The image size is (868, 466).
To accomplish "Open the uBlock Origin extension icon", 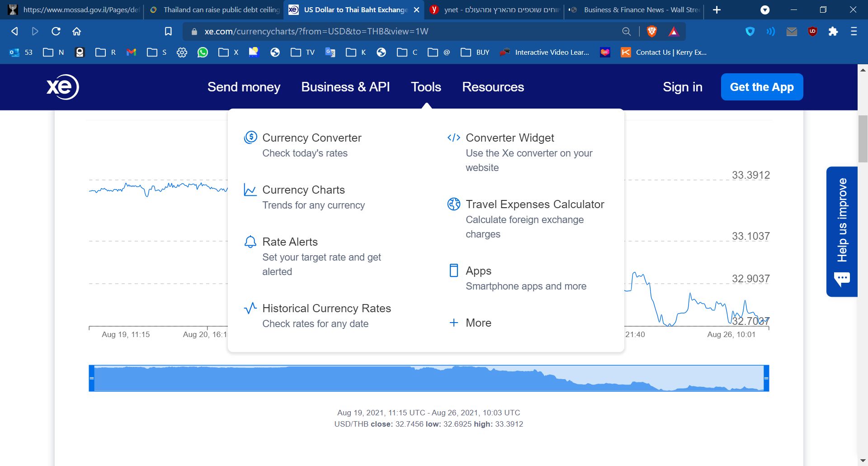I will click(x=812, y=31).
